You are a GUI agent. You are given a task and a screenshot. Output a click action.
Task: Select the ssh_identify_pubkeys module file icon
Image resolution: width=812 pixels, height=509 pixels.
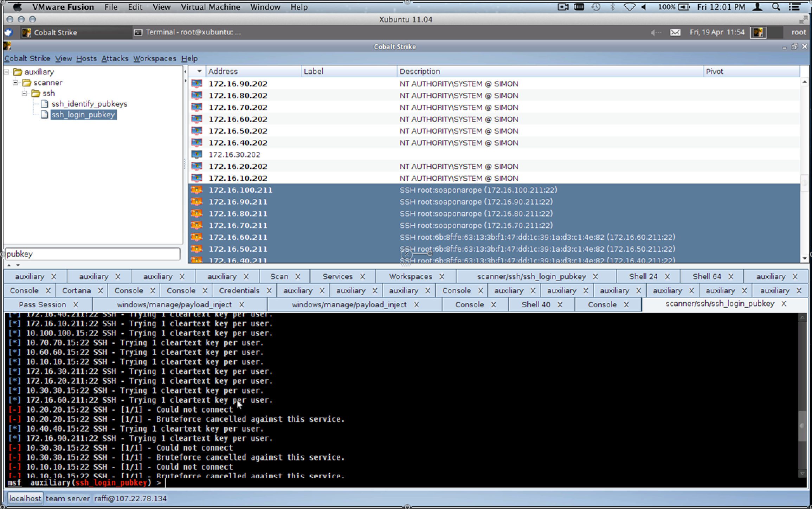coord(44,104)
